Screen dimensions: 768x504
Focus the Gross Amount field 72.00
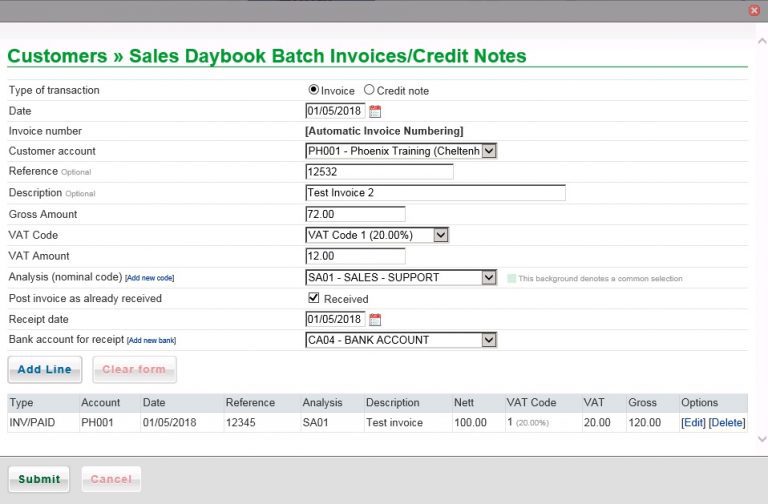tap(355, 214)
